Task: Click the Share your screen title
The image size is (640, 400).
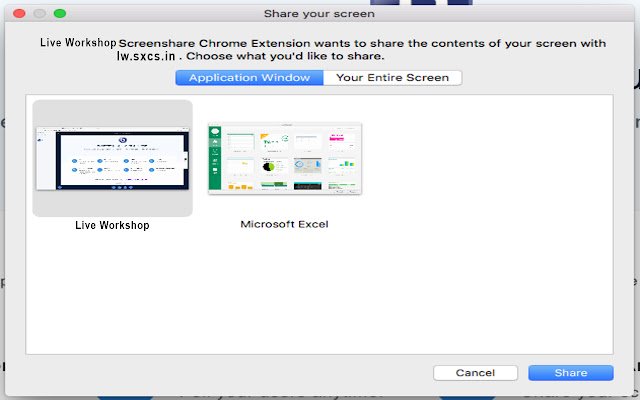Action: [x=319, y=13]
